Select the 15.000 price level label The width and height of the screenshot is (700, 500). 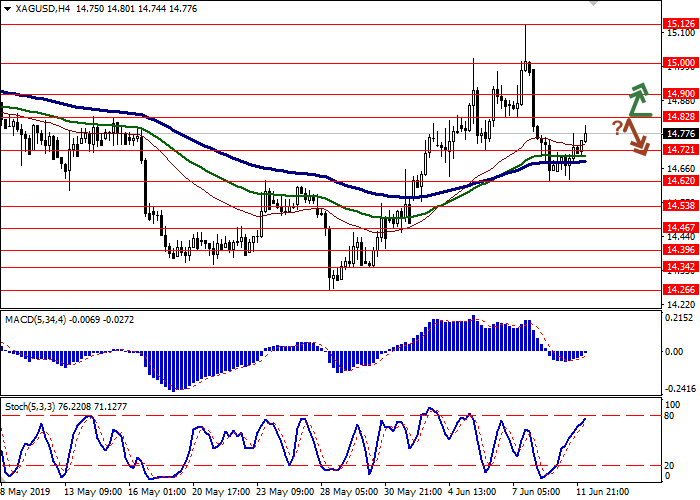click(x=681, y=63)
